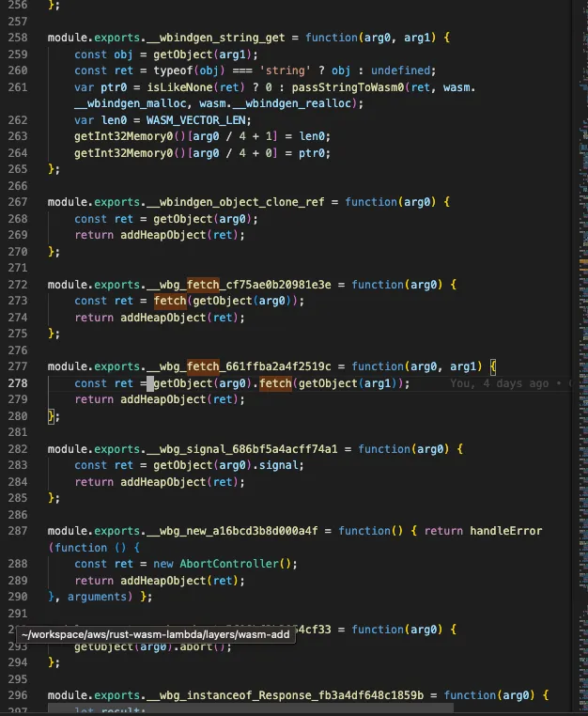Click 'var len0' declaration on line 262
Viewport: 588px width, 716px height.
pos(101,120)
